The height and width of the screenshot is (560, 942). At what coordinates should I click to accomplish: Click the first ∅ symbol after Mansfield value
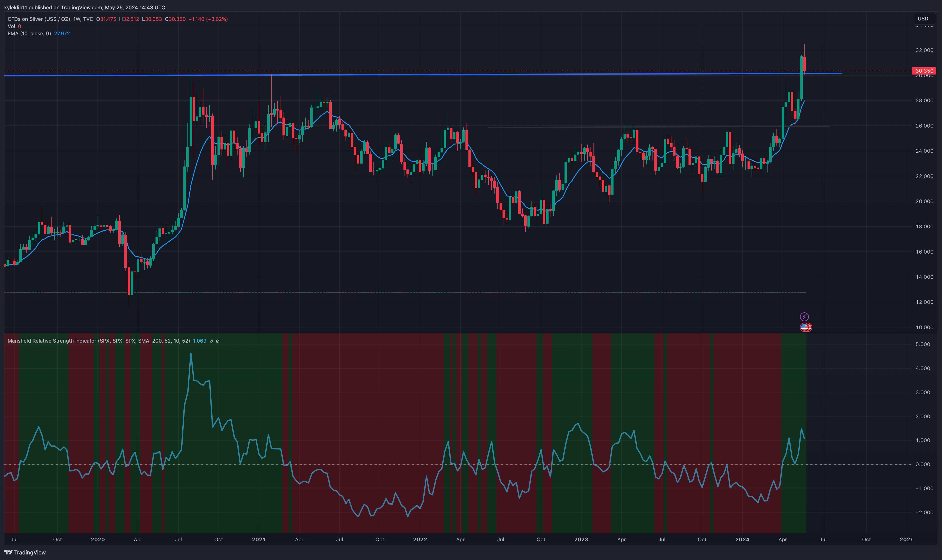(x=211, y=341)
